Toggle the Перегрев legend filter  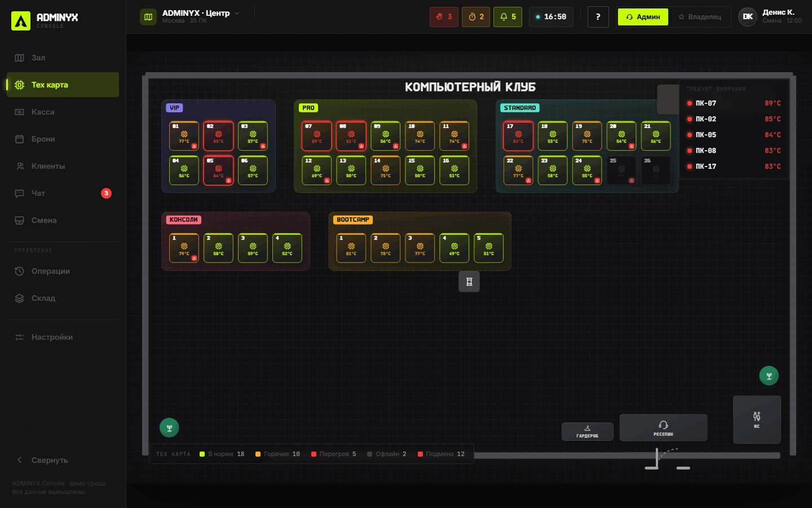[334, 454]
